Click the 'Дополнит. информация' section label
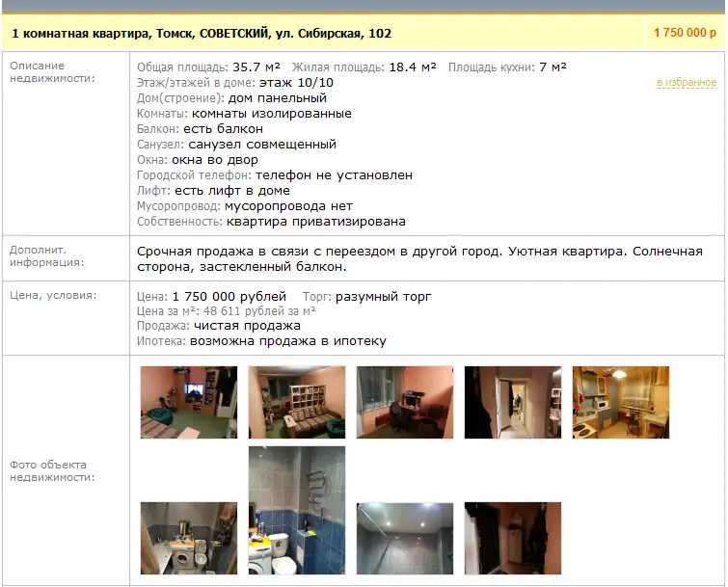The width and height of the screenshot is (728, 587). click(x=46, y=255)
